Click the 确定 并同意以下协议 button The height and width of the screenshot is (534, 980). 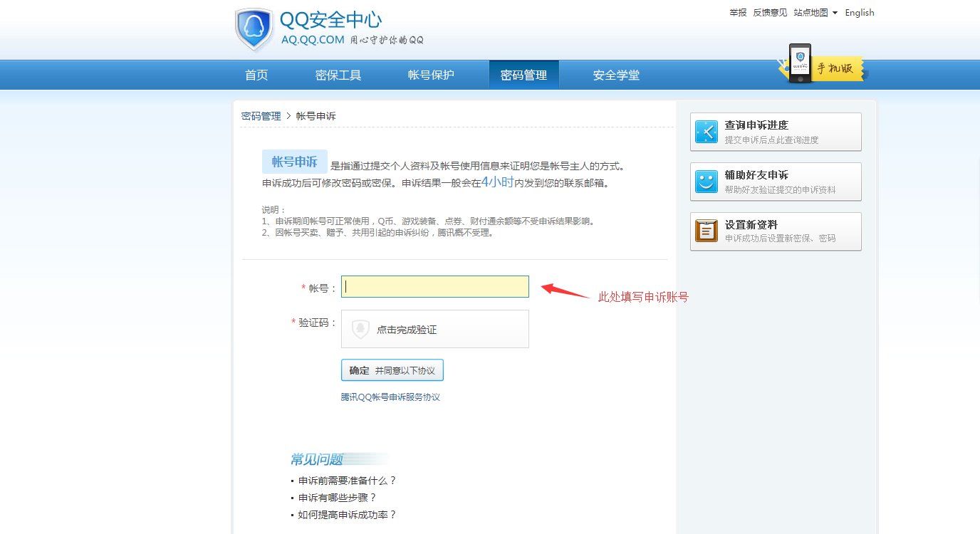point(392,370)
